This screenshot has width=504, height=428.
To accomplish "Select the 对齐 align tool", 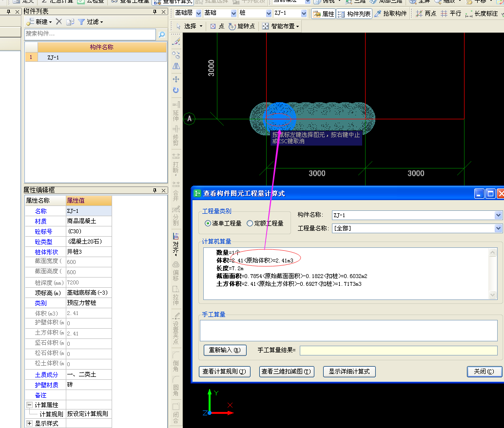I will pyautogui.click(x=176, y=244).
